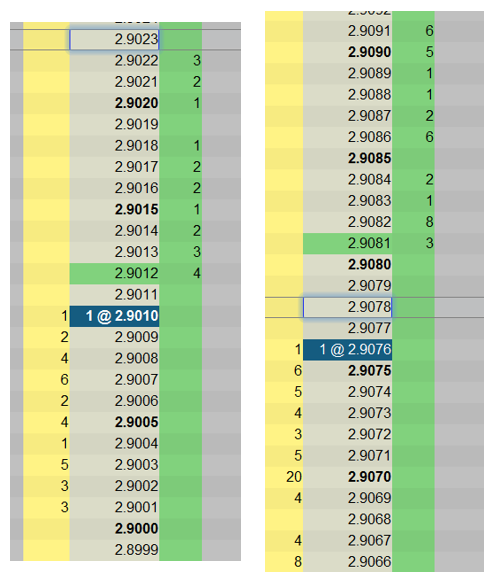
Task: Click bold price 2.9090
Action: [x=370, y=52]
